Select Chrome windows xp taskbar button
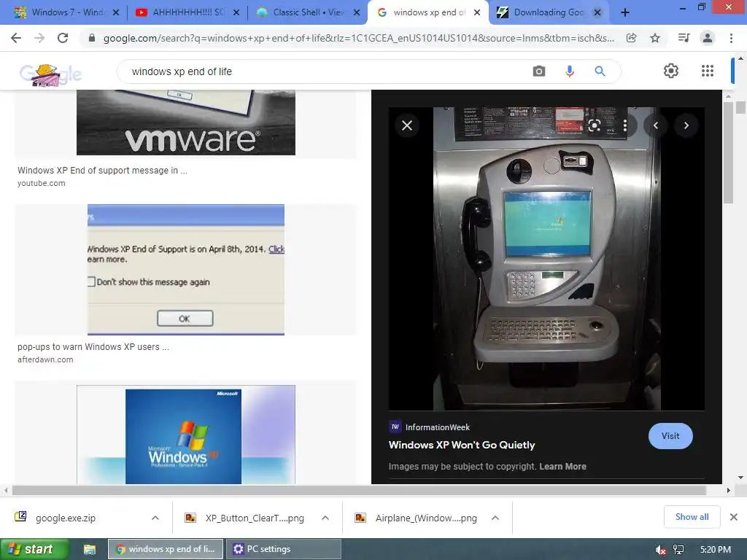 [x=166, y=549]
